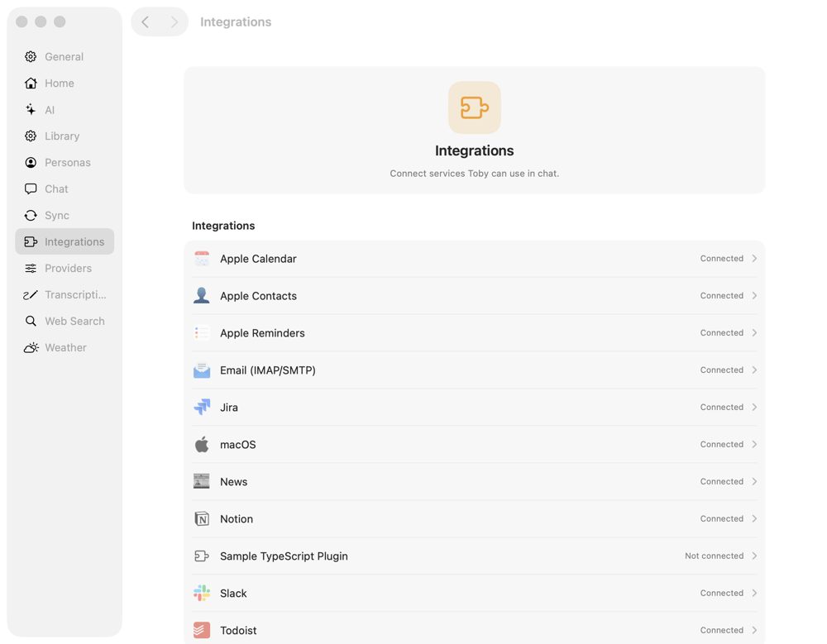
Task: Click the Email envelope icon
Action: point(202,370)
